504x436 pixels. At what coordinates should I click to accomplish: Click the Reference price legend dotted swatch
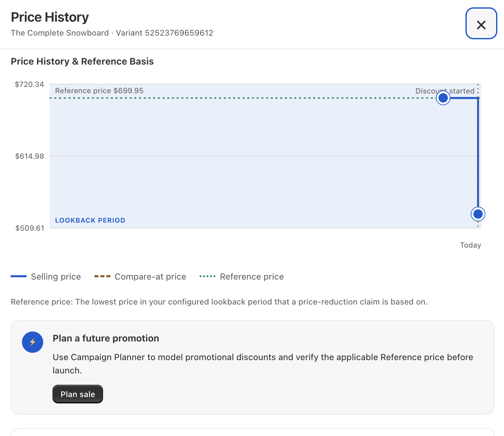pyautogui.click(x=207, y=277)
